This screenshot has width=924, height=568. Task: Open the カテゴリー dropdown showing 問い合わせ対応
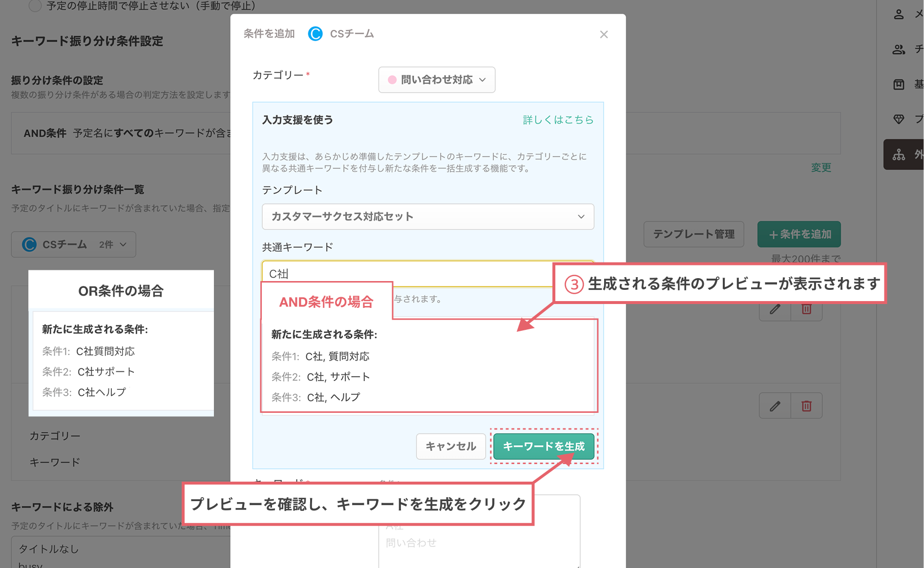[437, 80]
